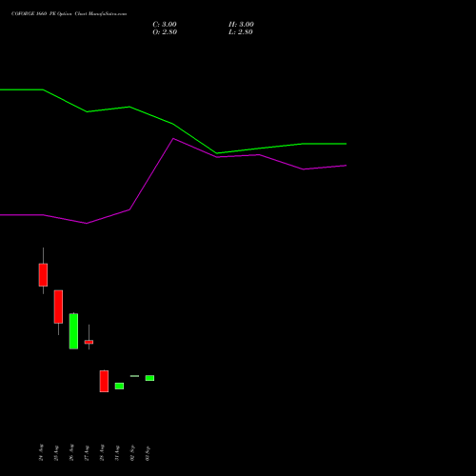476x476 pixels.
Task: Select the last green candlestick for 03 Sep
Action: click(x=149, y=378)
